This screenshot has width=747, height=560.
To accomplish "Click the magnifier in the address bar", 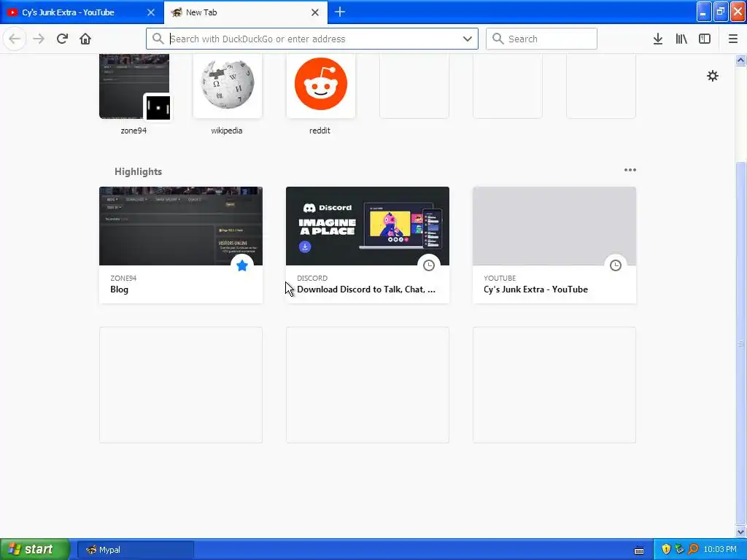I will click(x=158, y=39).
